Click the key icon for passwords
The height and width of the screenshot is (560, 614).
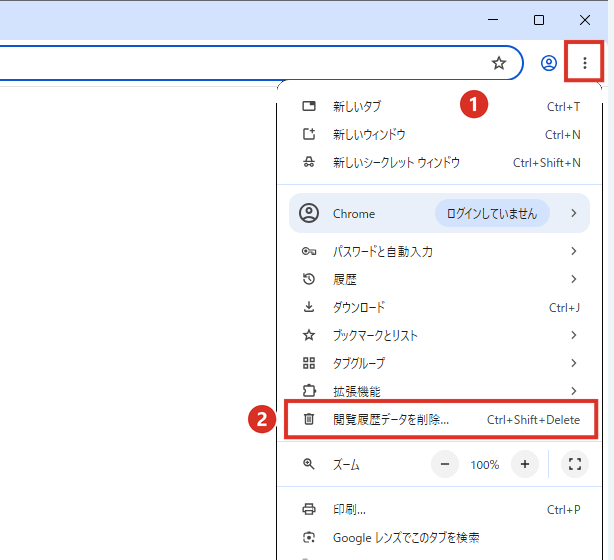point(309,251)
